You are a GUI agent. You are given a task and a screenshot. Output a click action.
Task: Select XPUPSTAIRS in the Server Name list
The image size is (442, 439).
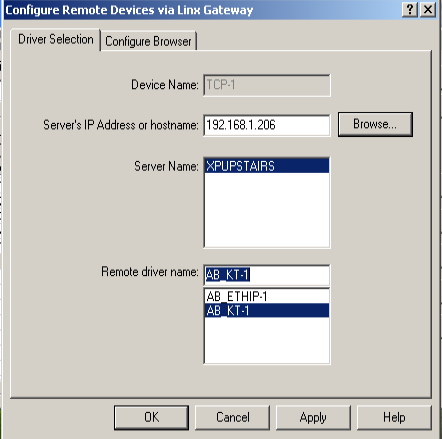point(267,166)
